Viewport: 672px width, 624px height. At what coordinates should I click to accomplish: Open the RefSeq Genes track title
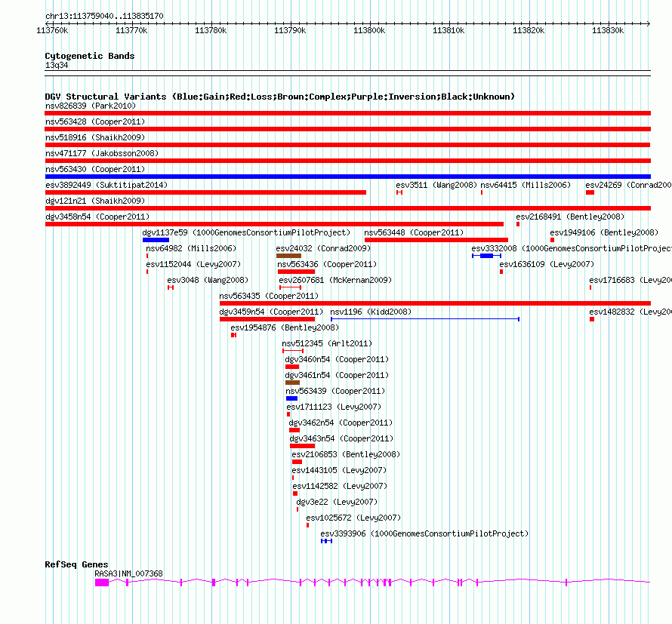[77, 564]
